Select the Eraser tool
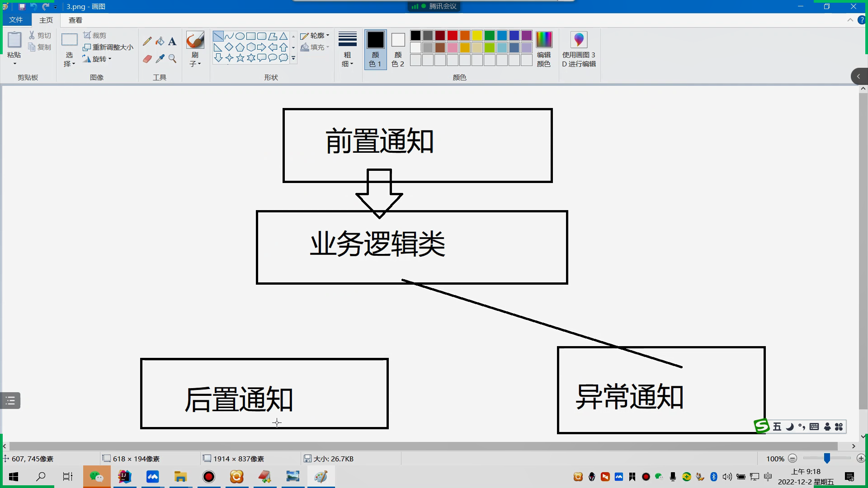Screen dimensions: 868x488 (147, 59)
